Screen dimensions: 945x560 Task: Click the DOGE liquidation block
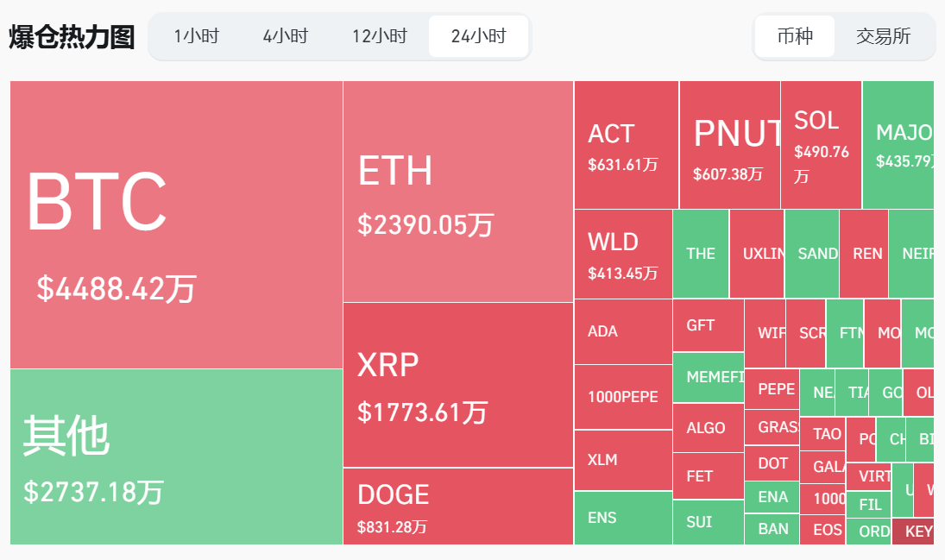(457, 506)
